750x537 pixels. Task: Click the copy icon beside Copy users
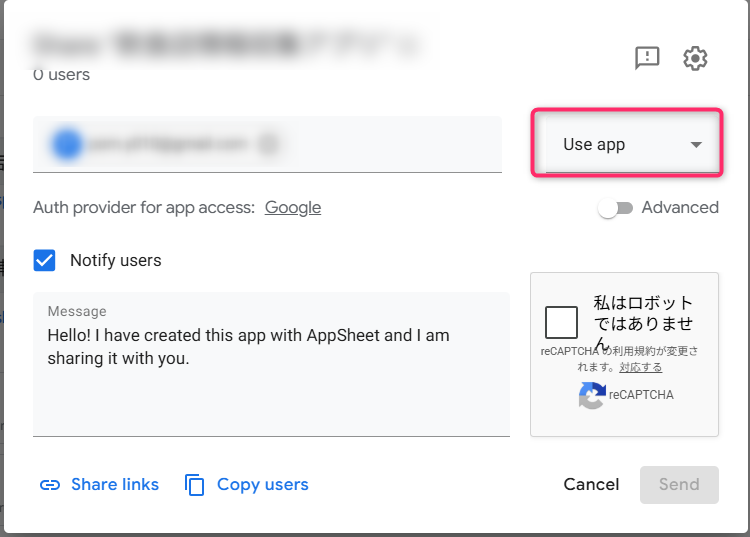[195, 485]
